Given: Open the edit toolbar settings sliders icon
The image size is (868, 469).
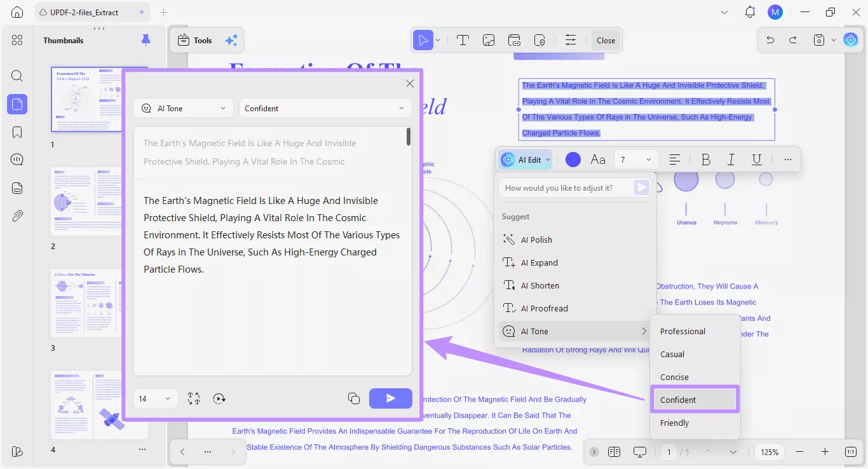Looking at the screenshot, I should point(571,40).
